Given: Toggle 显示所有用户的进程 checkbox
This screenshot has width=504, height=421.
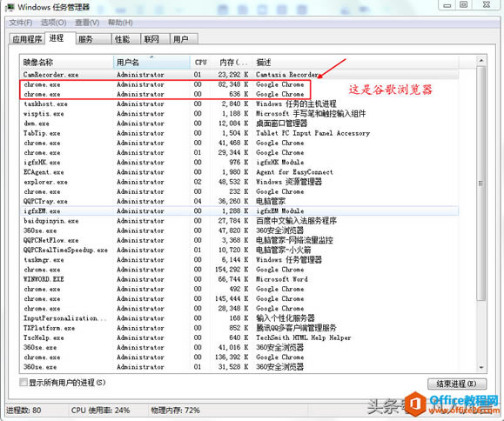Looking at the screenshot, I should 24,383.
